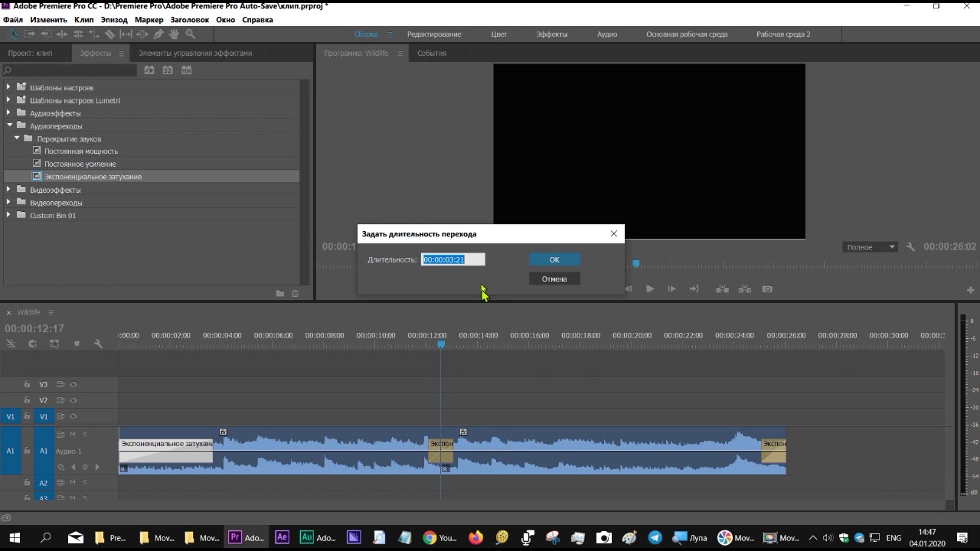The image size is (980, 551).
Task: Click the Extract button in Program Monitor
Action: click(745, 289)
